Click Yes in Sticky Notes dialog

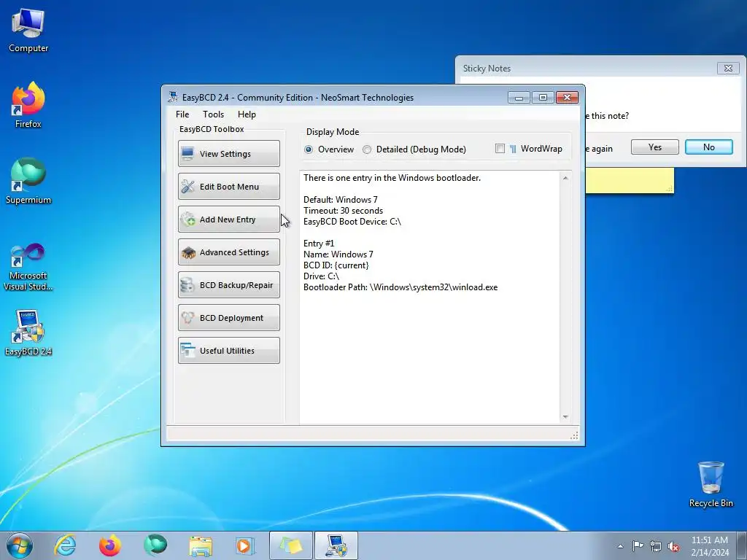coord(654,147)
